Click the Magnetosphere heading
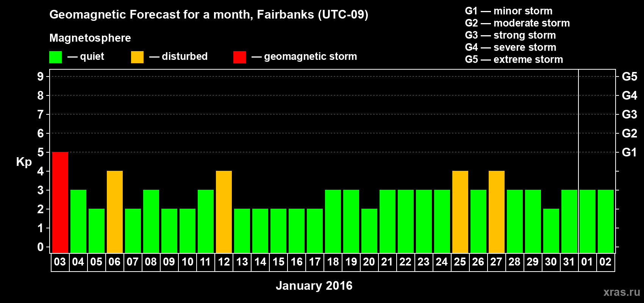 [90, 38]
